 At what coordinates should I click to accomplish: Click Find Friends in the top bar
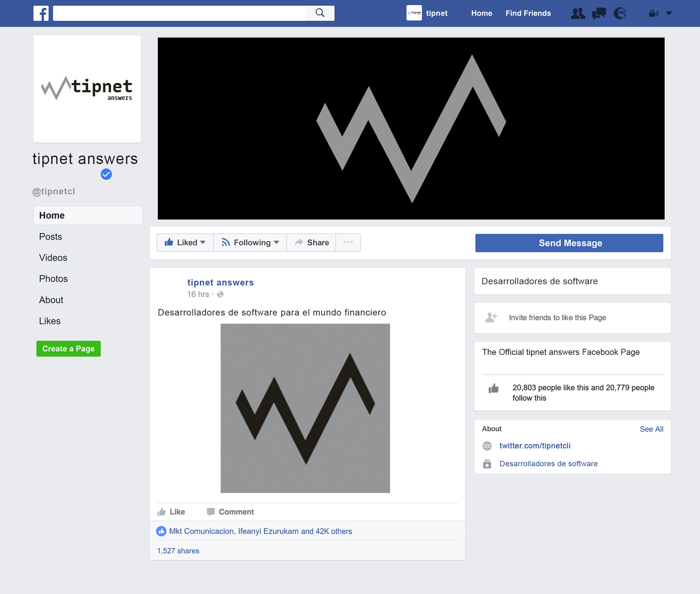pyautogui.click(x=528, y=13)
